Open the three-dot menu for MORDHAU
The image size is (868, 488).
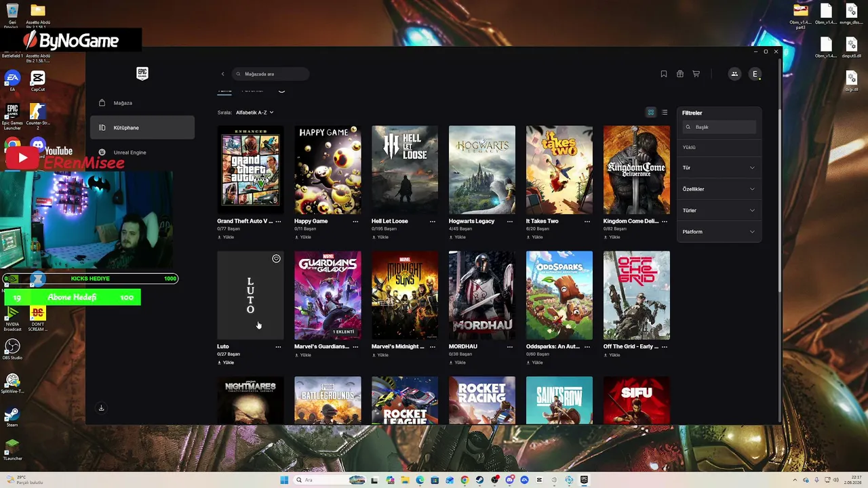510,346
